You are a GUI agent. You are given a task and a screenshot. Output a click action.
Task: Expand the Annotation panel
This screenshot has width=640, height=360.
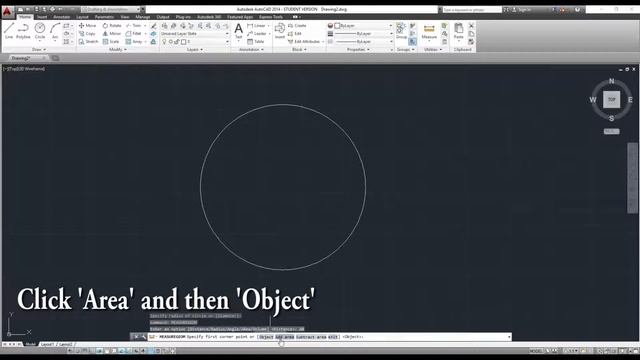[251, 49]
